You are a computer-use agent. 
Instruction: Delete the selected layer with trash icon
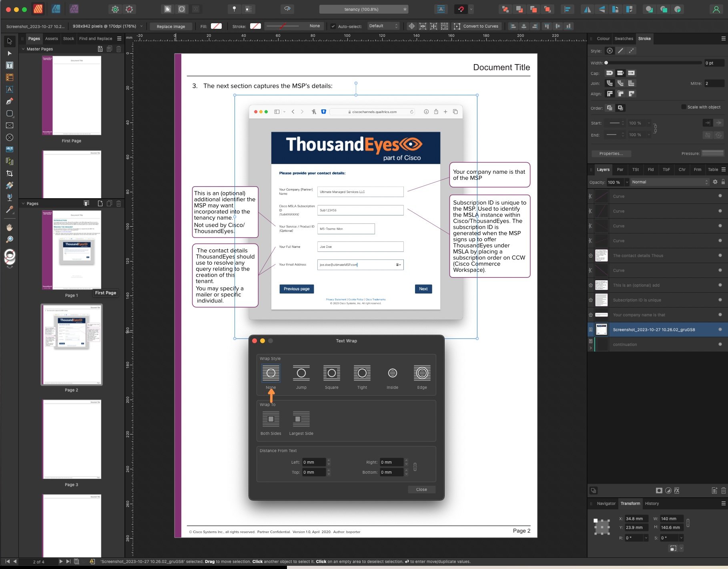(723, 491)
